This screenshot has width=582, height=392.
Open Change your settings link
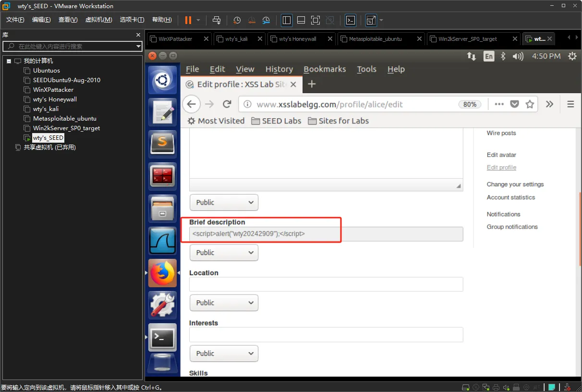pos(515,184)
